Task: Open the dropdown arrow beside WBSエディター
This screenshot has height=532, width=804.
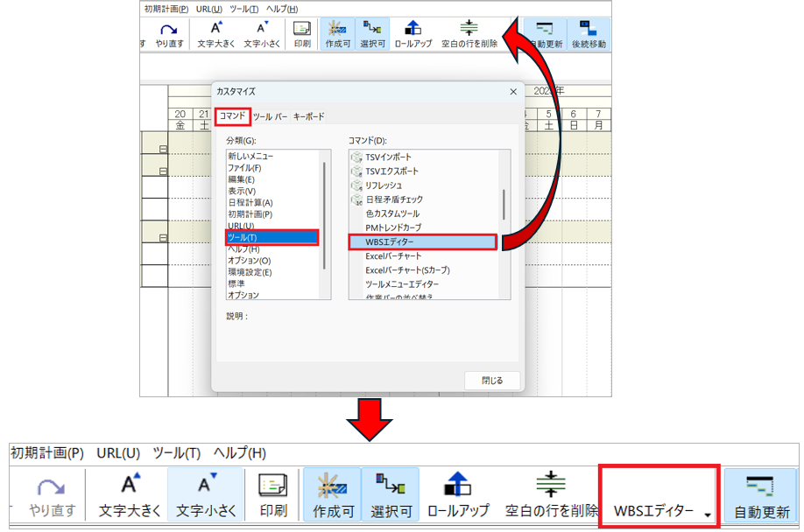Action: (707, 515)
